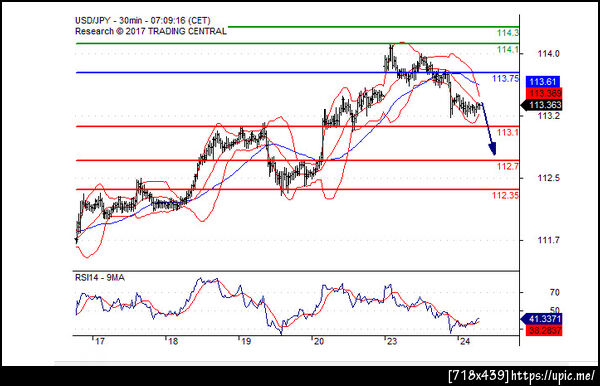This screenshot has height=386, width=600.
Task: Click the 112.7 red support label
Action: tap(508, 166)
